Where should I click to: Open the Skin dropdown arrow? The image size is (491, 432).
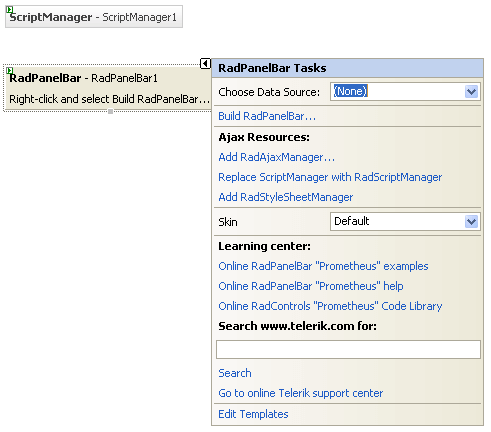(x=471, y=221)
